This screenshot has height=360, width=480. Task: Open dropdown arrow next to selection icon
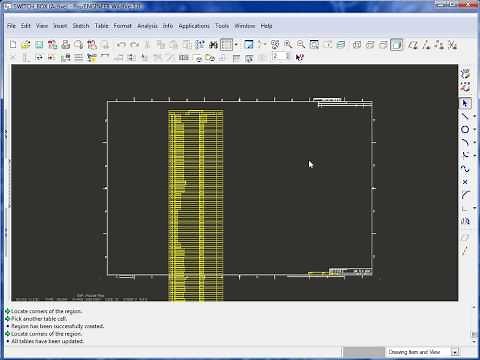click(x=236, y=44)
